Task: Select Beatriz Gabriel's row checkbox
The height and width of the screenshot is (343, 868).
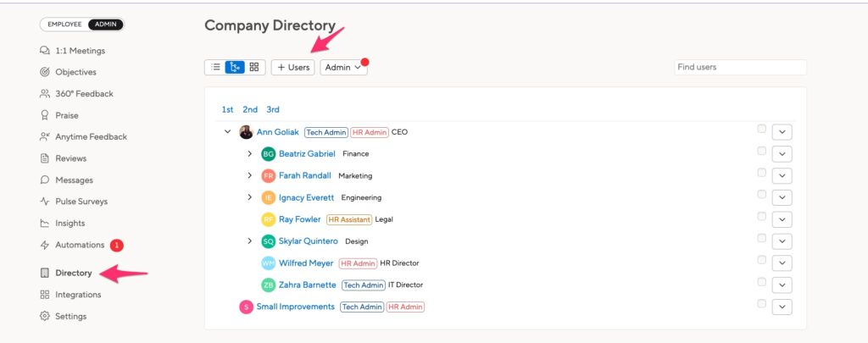Action: [762, 151]
